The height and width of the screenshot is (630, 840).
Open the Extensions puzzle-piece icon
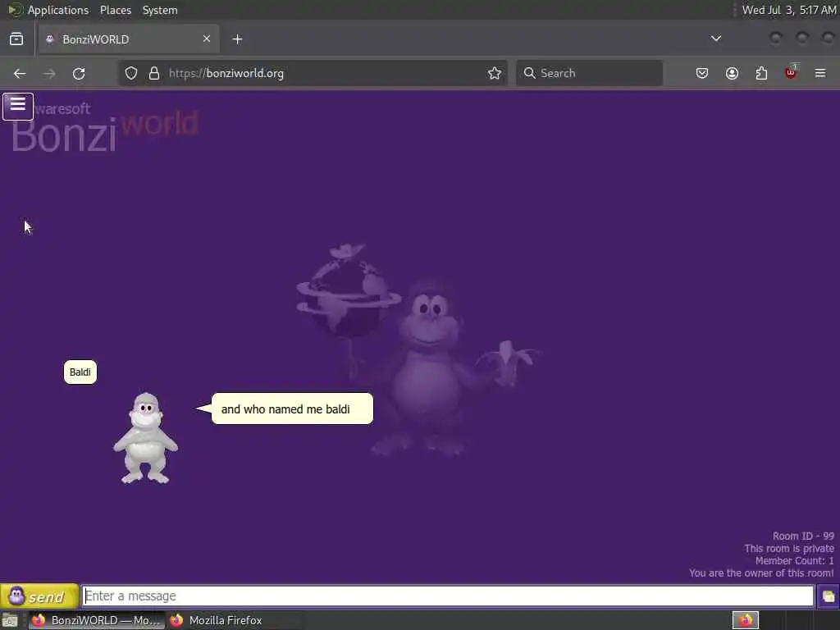tap(761, 73)
